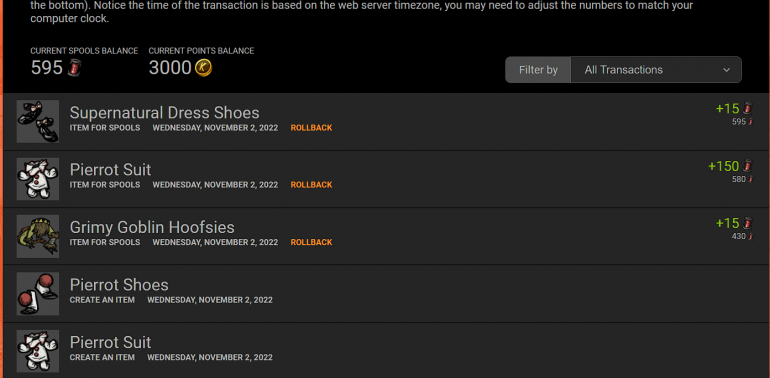
Task: Click the gold coin icon beside 3000
Action: [203, 68]
